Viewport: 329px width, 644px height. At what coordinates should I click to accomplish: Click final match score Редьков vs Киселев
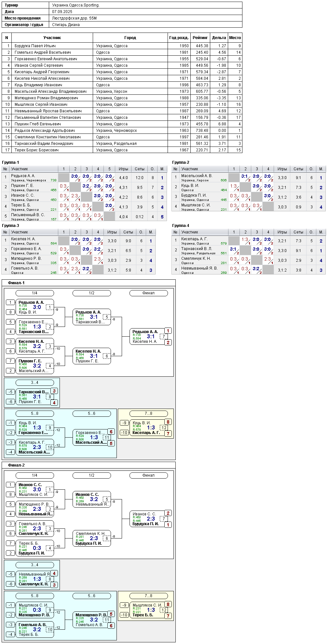(x=151, y=337)
